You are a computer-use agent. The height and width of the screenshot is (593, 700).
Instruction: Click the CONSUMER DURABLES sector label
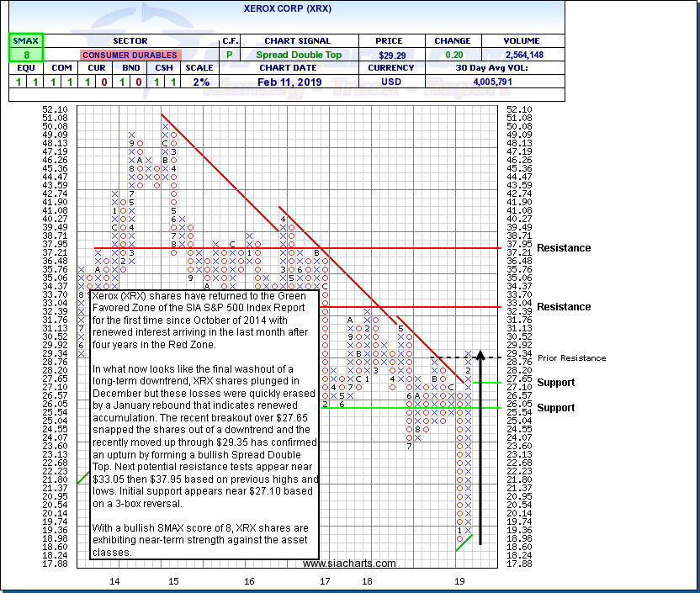pyautogui.click(x=130, y=55)
